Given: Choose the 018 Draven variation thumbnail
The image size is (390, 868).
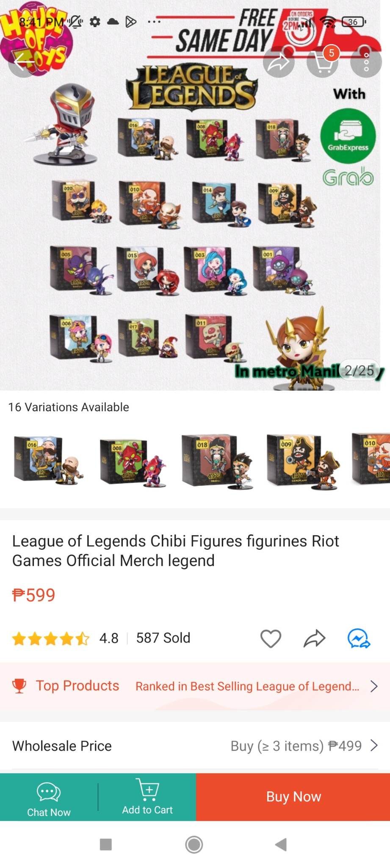Looking at the screenshot, I should pos(218,462).
